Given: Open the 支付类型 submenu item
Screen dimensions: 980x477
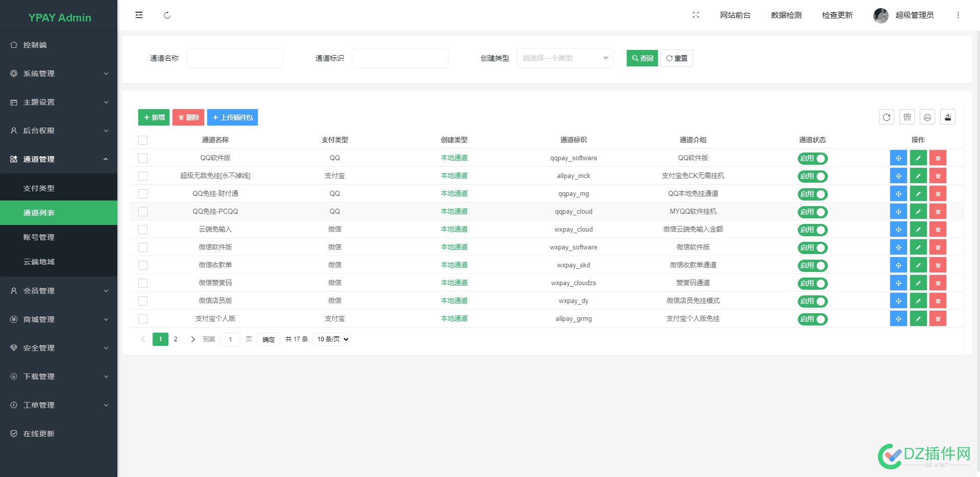Looking at the screenshot, I should point(59,188).
